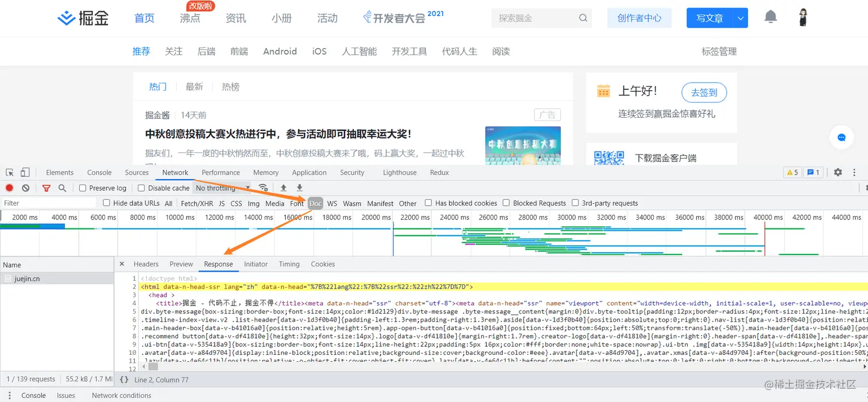Tick the Blocked Requests checkbox
The width and height of the screenshot is (868, 402).
coord(506,203)
